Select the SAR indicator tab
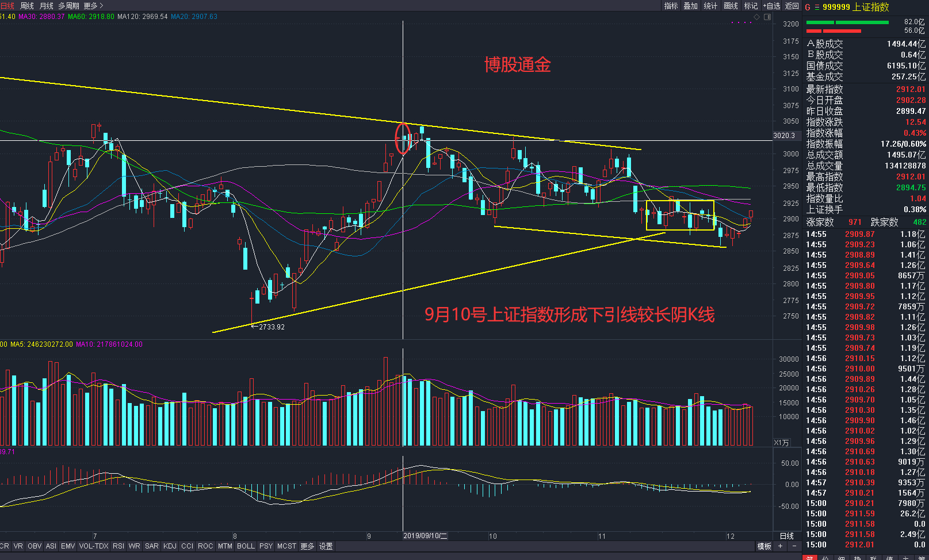The height and width of the screenshot is (560, 929). tap(152, 546)
